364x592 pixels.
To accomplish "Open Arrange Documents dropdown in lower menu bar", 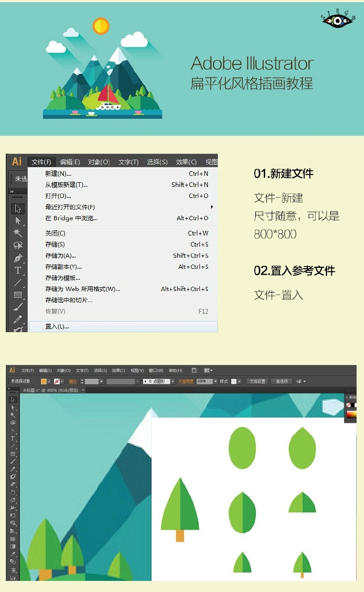I will pyautogui.click(x=208, y=370).
